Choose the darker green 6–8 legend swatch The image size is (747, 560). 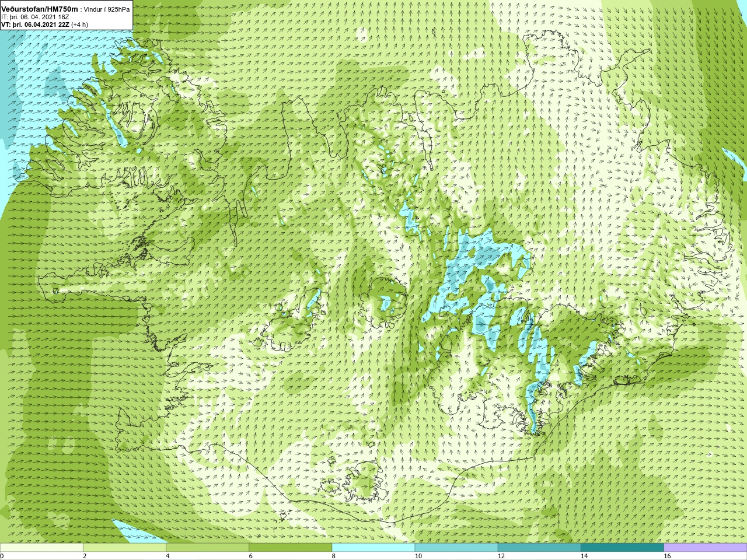coord(290,548)
